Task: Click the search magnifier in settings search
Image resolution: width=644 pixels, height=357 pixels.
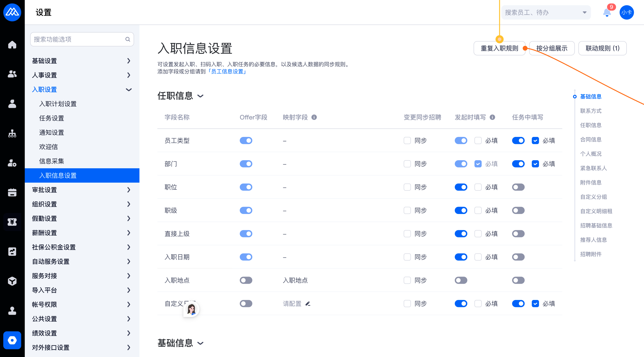Action: coord(128,39)
